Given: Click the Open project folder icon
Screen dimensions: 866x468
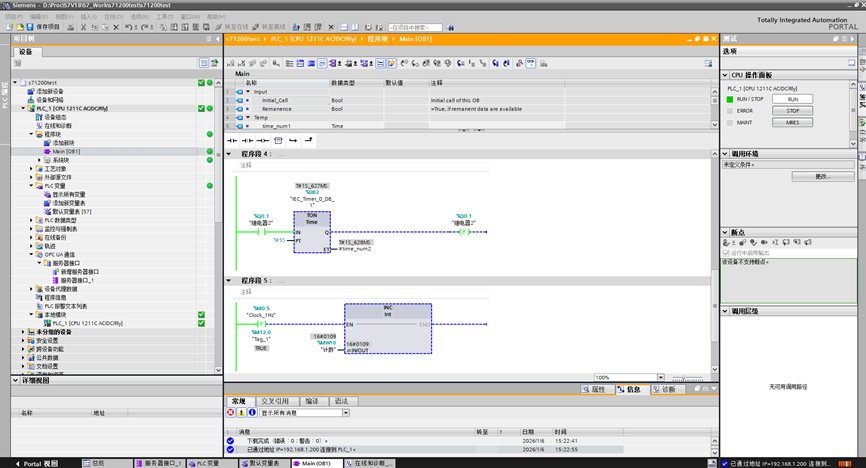Looking at the screenshot, I should (20, 27).
